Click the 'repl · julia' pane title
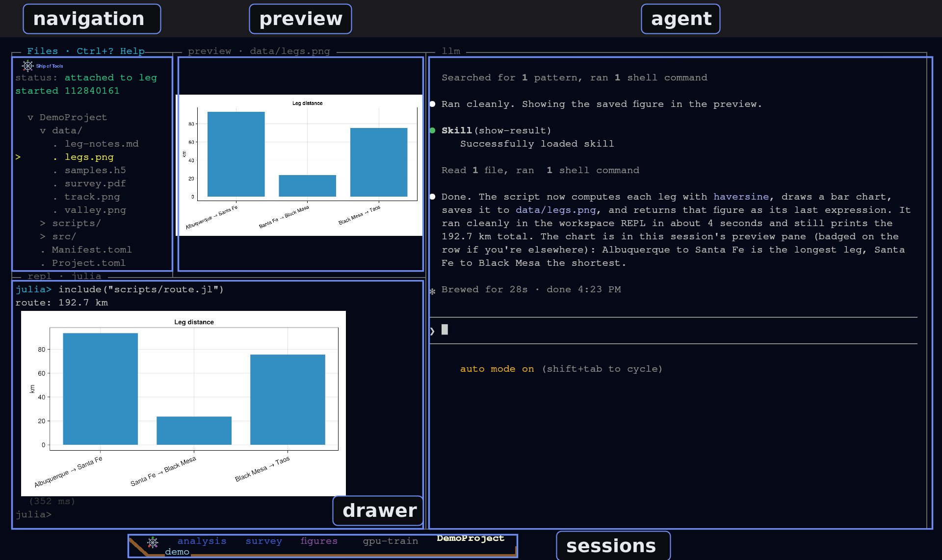 coord(64,276)
